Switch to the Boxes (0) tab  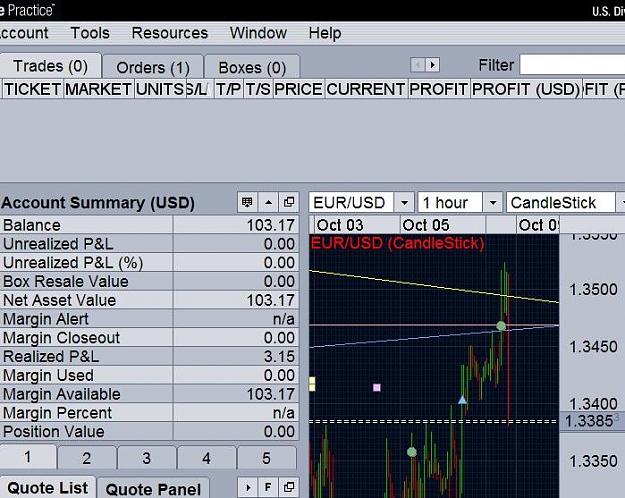[252, 67]
